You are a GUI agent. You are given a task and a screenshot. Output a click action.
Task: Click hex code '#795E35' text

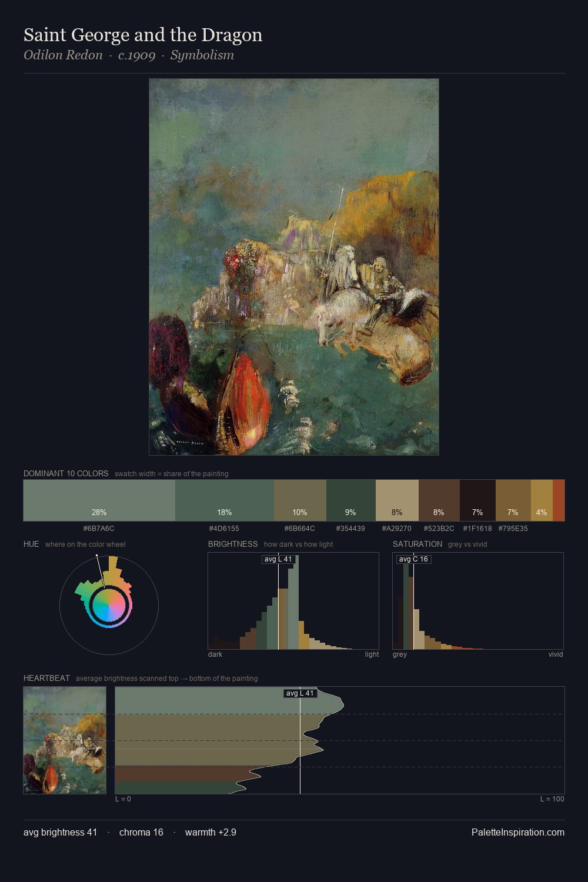(x=513, y=528)
